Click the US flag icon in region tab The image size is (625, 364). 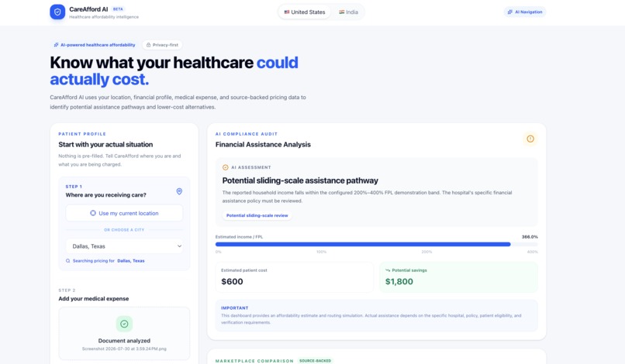point(287,12)
